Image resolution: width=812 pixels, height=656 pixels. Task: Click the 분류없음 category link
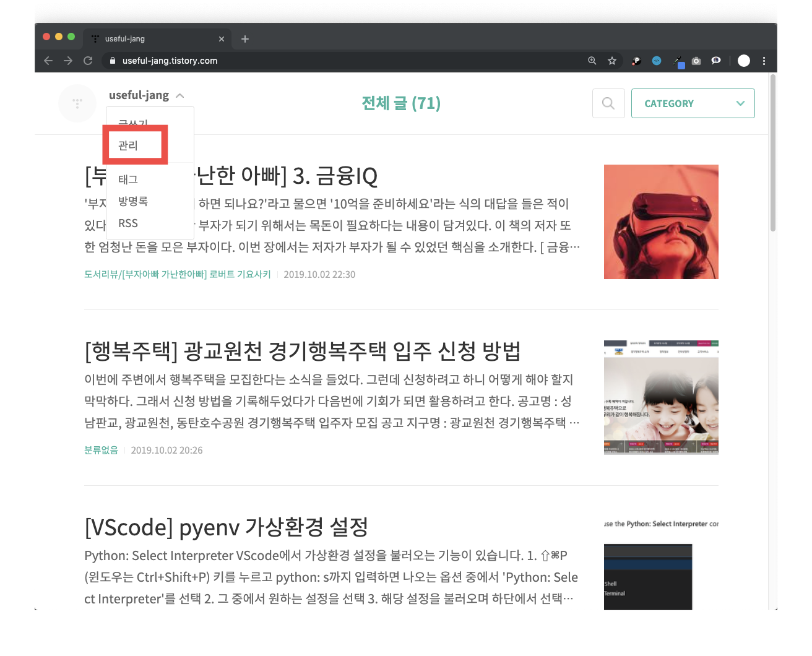click(101, 450)
